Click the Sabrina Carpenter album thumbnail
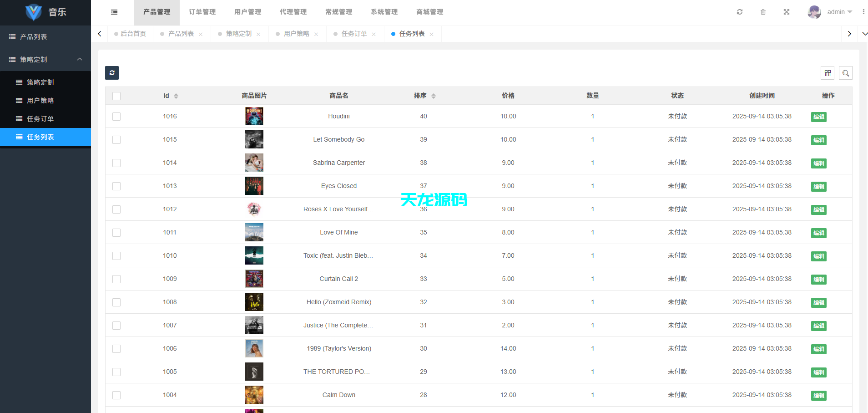The image size is (868, 413). [254, 163]
